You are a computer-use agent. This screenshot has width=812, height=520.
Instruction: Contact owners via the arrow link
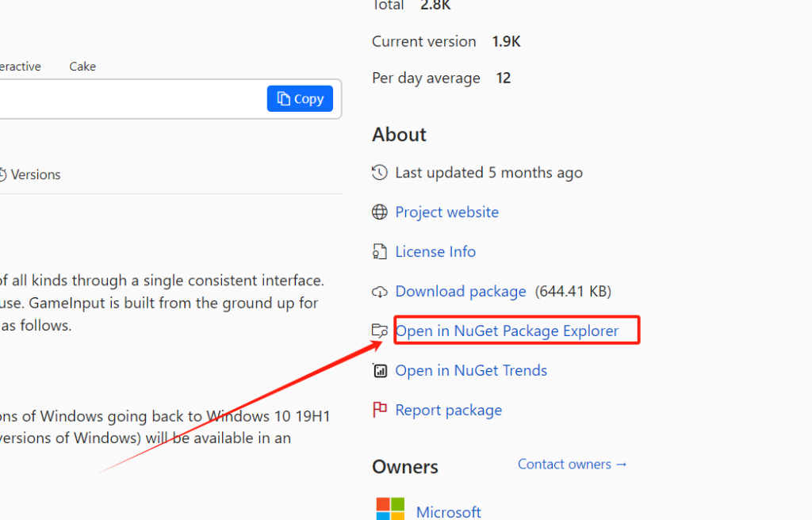pos(573,464)
